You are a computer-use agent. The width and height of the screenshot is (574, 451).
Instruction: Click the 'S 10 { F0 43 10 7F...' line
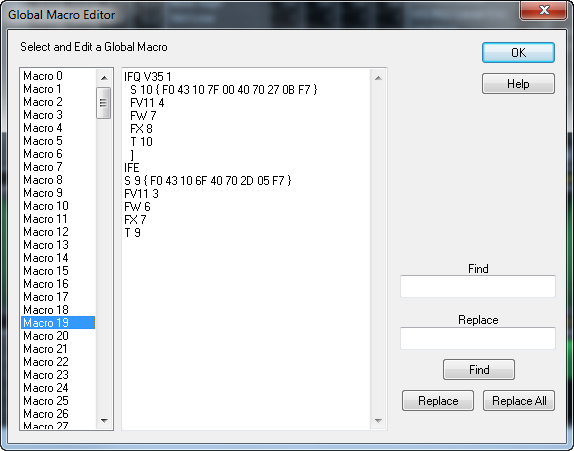pos(224,90)
